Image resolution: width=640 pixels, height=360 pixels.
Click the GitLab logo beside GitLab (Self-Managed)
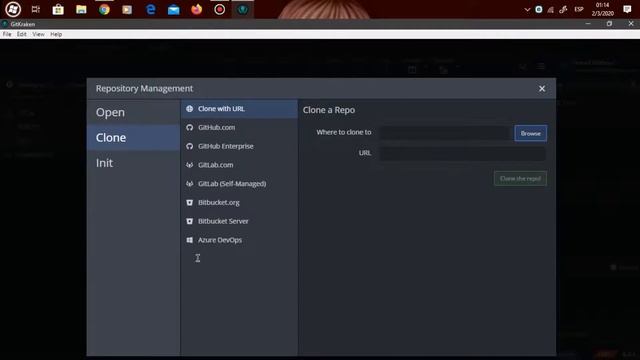(x=189, y=184)
